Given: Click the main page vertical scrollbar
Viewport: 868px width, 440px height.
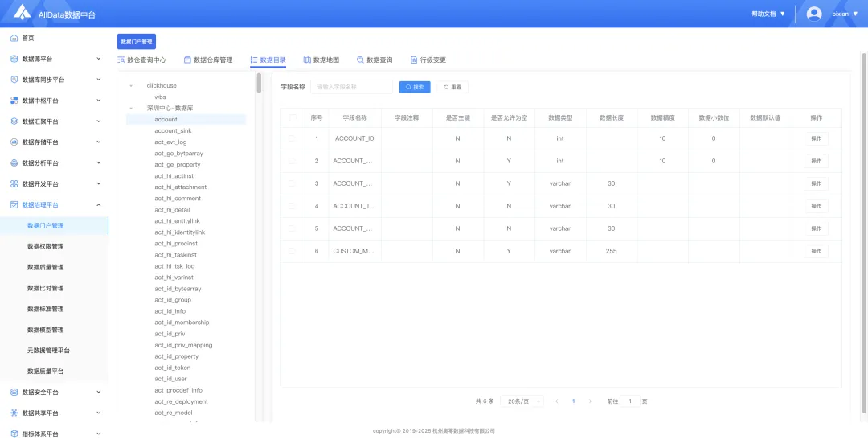Looking at the screenshot, I should click(x=863, y=232).
